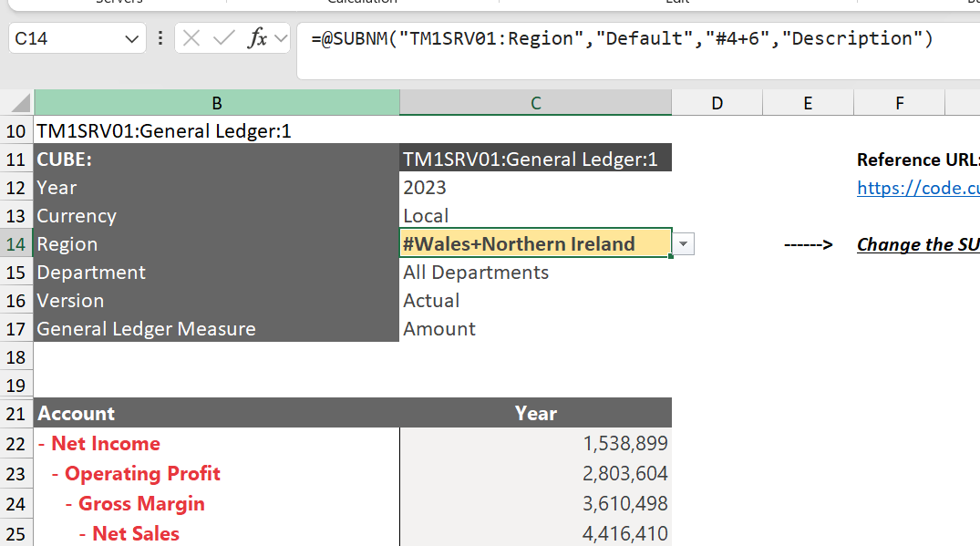980x546 pixels.
Task: Click the 'Year' table column header cell
Action: (536, 413)
